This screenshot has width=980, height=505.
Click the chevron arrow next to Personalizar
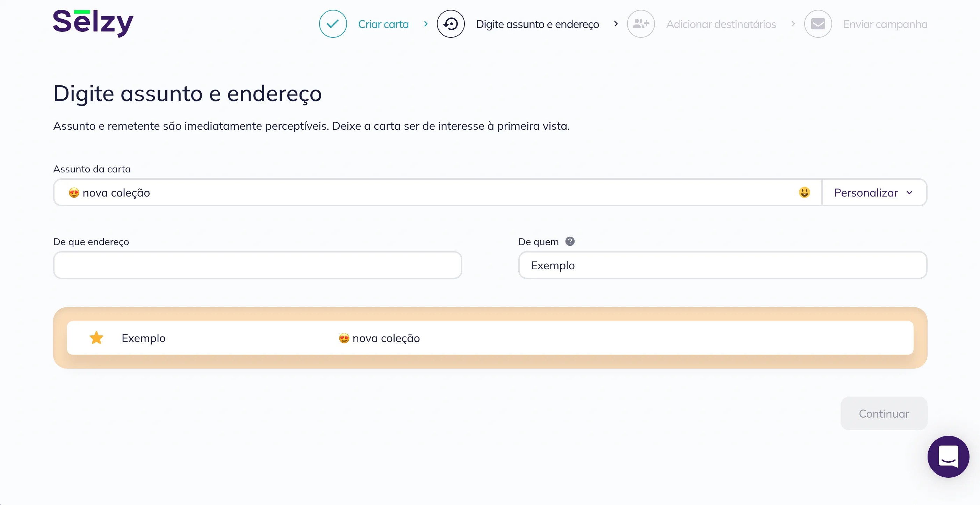click(x=910, y=193)
